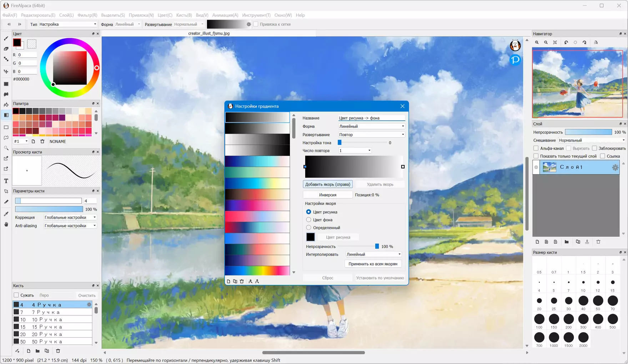Delete the palette color with the trash icon
628x364 pixels.
pyautogui.click(x=42, y=141)
